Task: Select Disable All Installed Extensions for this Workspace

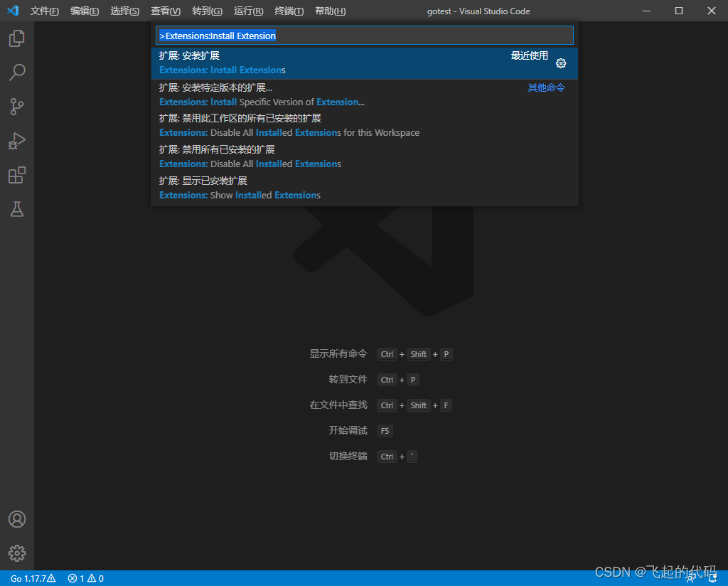Action: click(365, 126)
